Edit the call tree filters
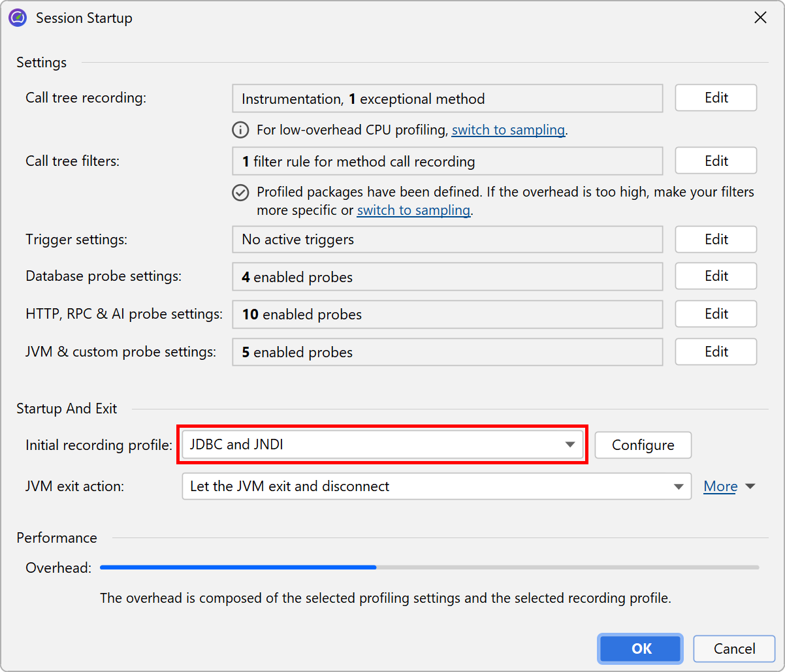The width and height of the screenshot is (785, 672). point(716,161)
